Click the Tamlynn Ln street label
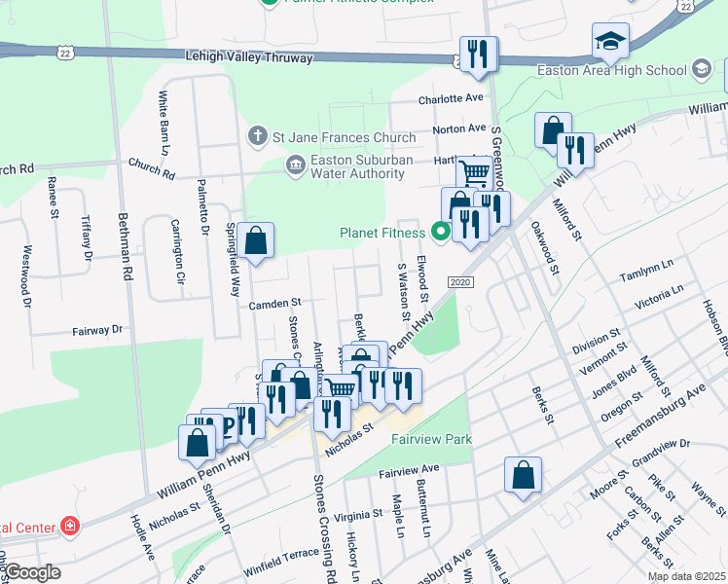 pos(646,271)
